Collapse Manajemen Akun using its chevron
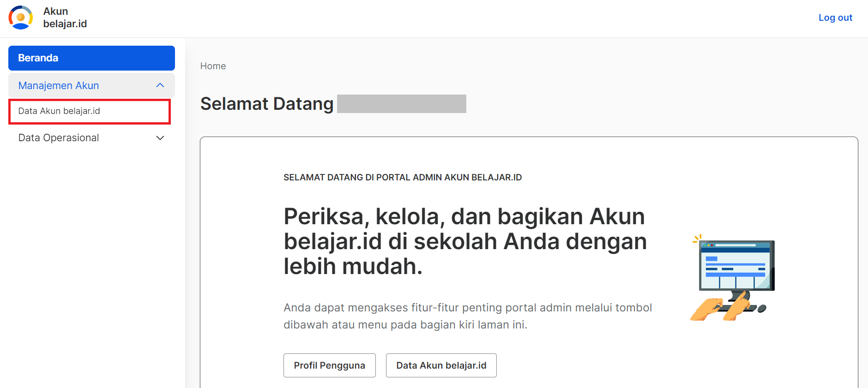Screen dimensions: 868x388 click(160, 85)
